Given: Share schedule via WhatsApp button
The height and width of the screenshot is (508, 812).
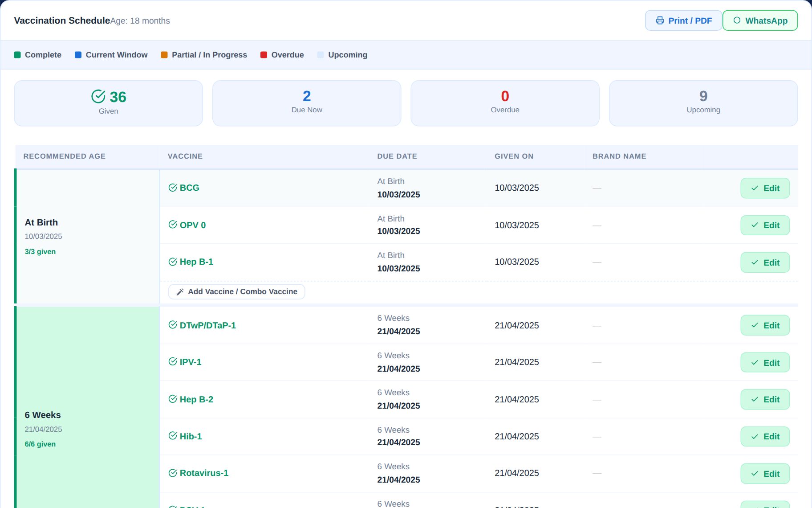Looking at the screenshot, I should (760, 20).
